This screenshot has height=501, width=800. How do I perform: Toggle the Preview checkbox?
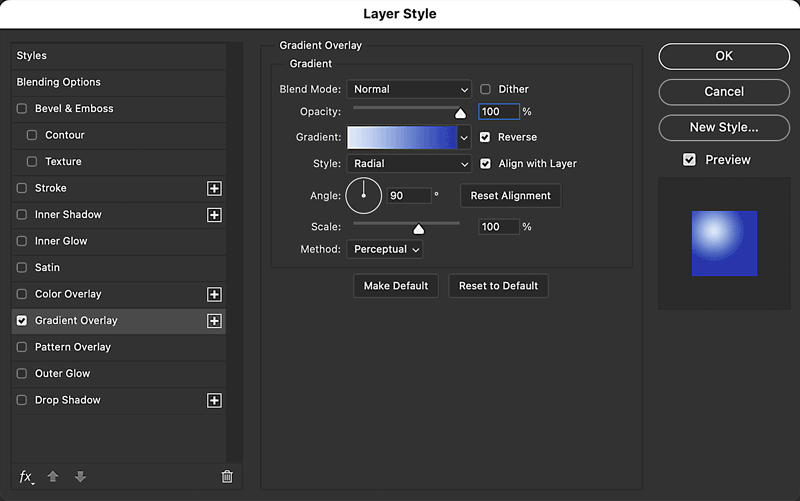point(689,160)
